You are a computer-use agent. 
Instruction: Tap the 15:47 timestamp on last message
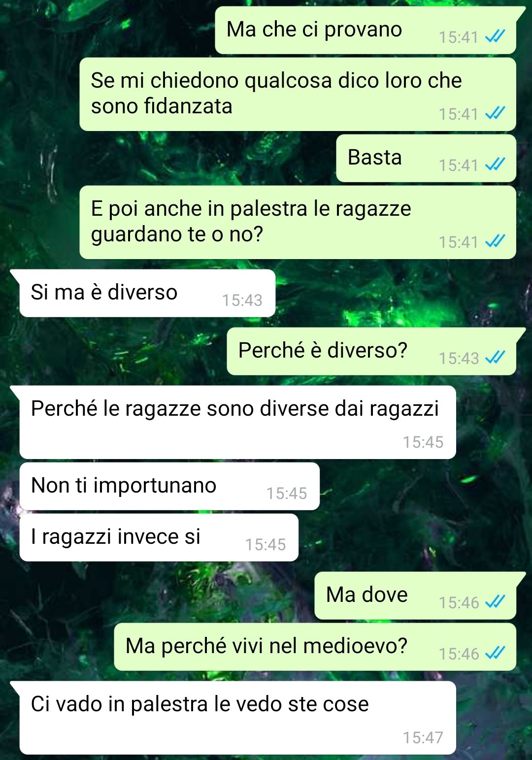(423, 737)
